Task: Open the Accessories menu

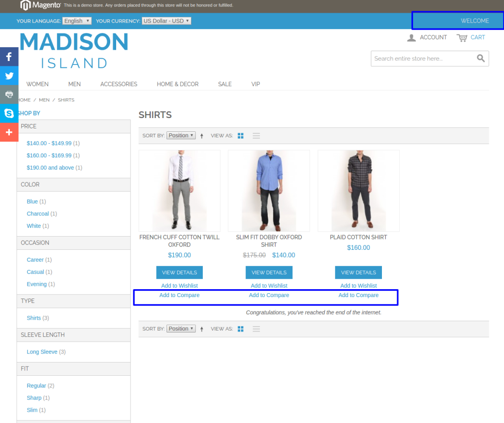Action: pos(119,84)
